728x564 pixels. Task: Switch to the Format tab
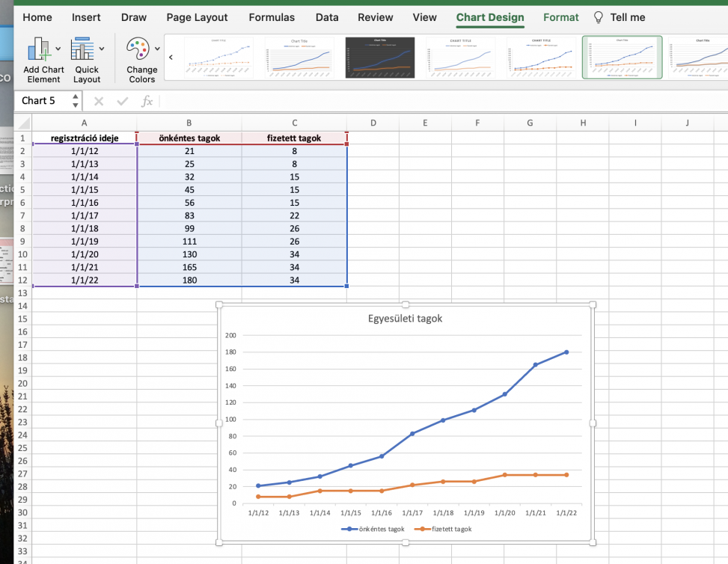pos(560,17)
